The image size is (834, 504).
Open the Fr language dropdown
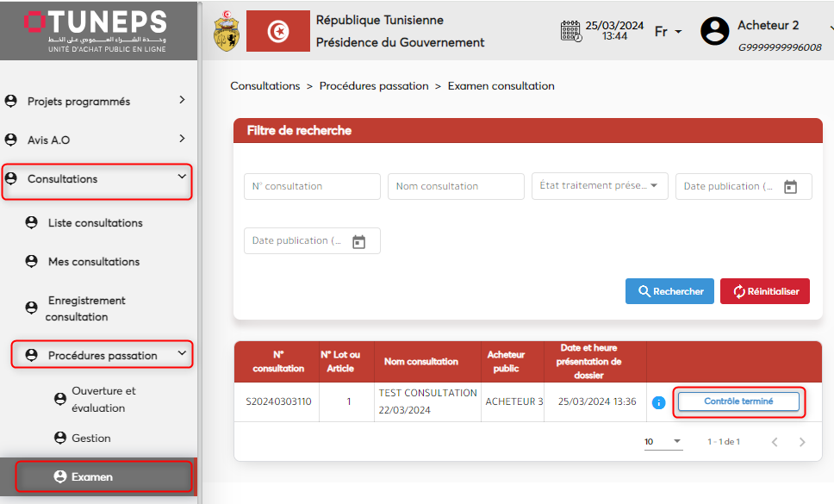(668, 32)
